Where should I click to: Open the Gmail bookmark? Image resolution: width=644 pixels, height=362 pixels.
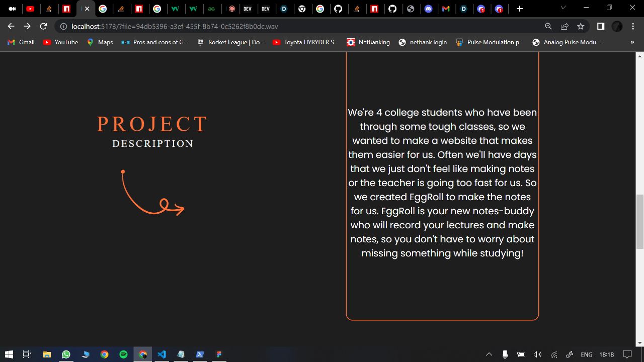click(21, 42)
